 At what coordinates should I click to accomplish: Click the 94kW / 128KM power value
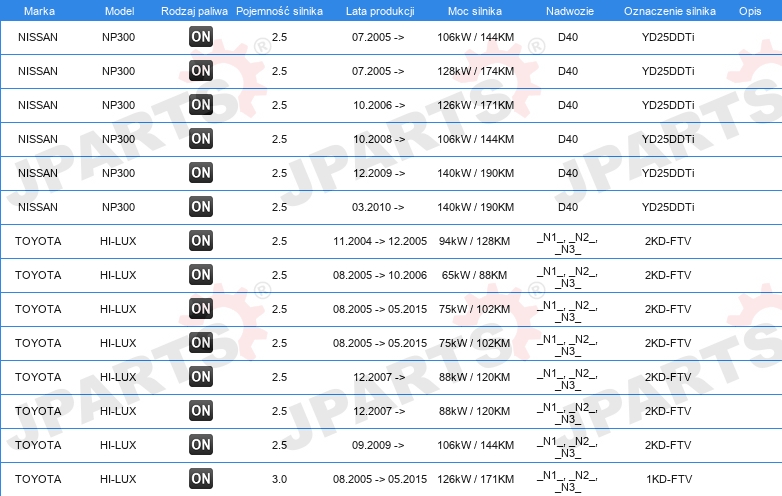point(474,241)
